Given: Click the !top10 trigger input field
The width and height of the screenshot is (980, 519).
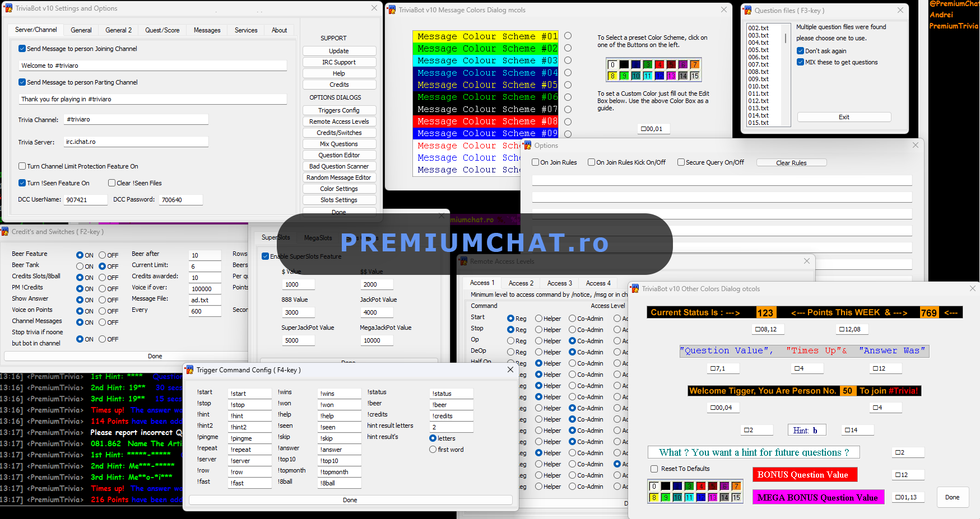Looking at the screenshot, I should pyautogui.click(x=340, y=461).
